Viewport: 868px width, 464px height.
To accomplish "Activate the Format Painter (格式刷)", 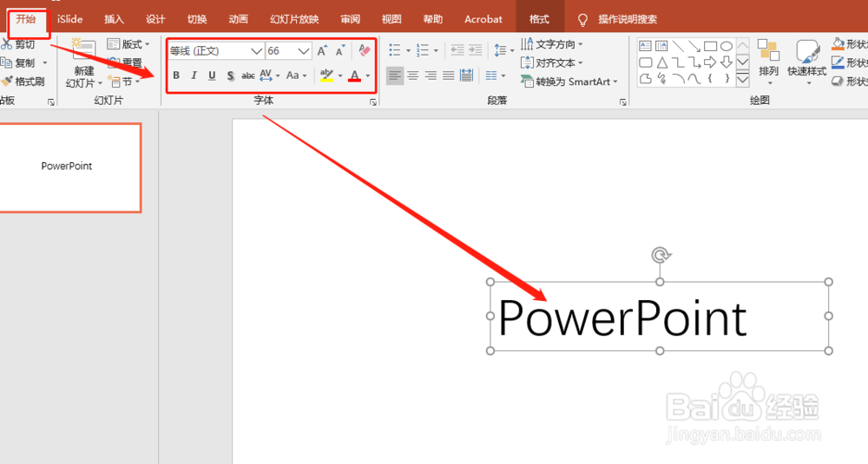I will (x=23, y=82).
